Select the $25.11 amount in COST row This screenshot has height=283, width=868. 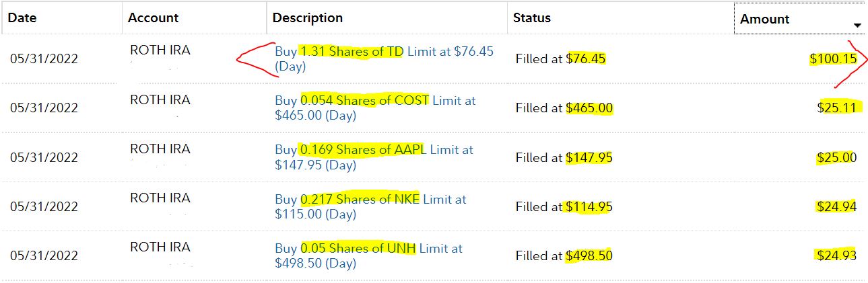[x=836, y=108]
